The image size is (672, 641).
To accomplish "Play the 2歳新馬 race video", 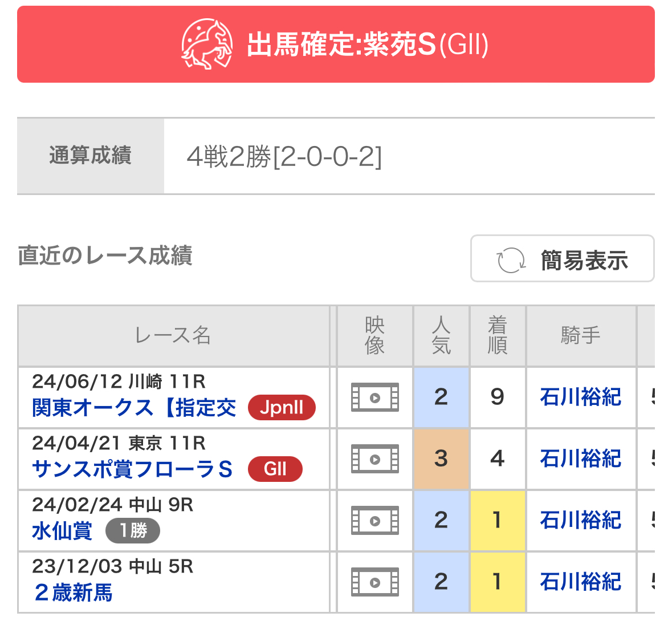I will pos(374,582).
